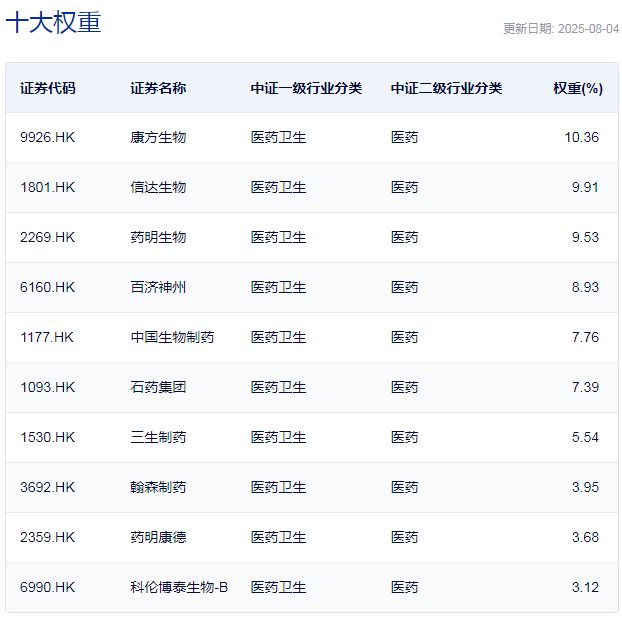Sort by 证券代码 column header
Viewport: 622px width, 621px height.
click(x=47, y=88)
